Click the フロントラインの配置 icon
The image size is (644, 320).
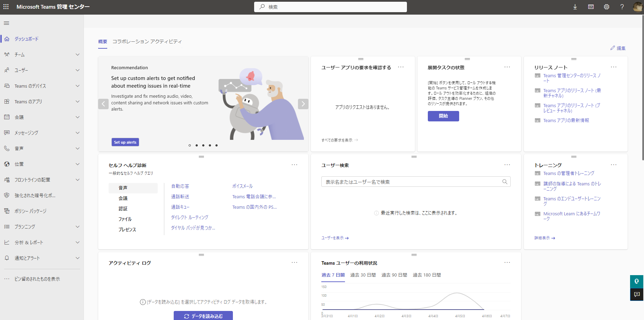click(7, 180)
